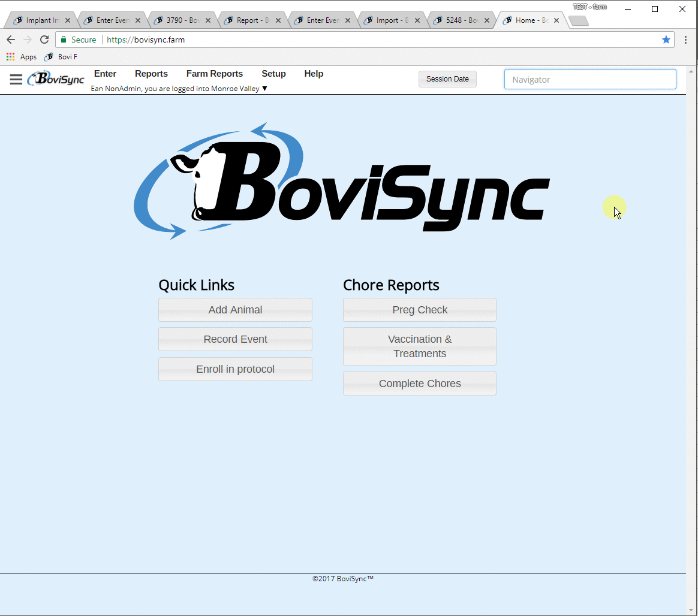Click the Session Date button

click(447, 79)
